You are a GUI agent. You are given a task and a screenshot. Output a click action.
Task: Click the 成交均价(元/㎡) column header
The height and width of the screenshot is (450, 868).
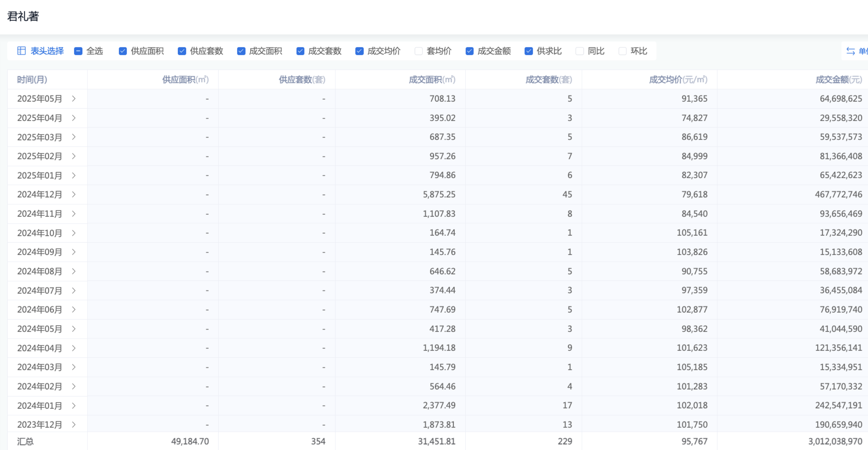[678, 80]
